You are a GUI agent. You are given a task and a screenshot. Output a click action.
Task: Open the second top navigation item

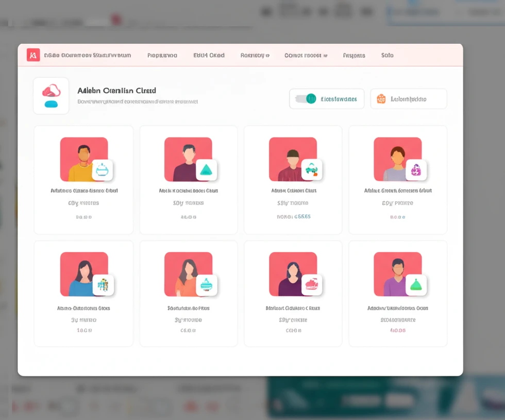[x=162, y=55]
